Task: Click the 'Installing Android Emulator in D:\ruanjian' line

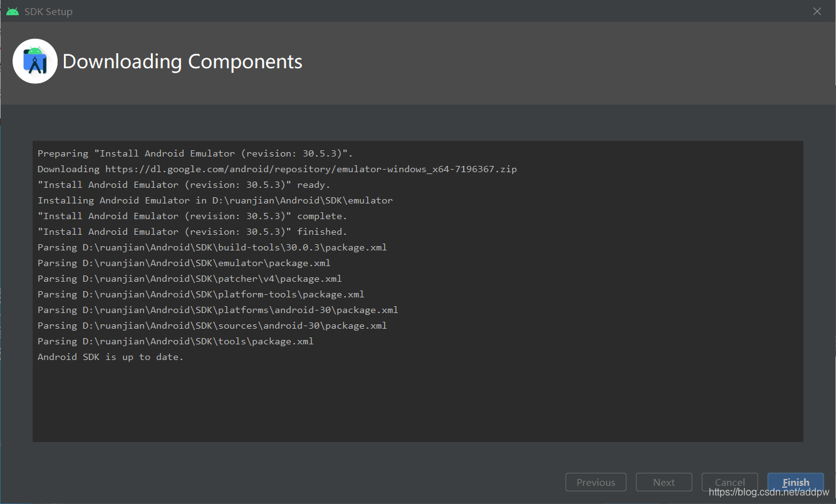Action: point(215,200)
